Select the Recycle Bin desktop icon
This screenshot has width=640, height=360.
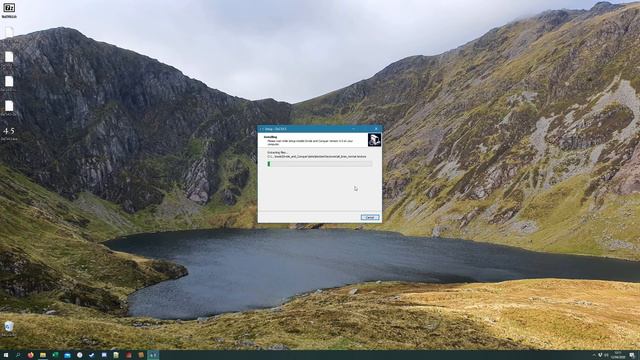9,329
